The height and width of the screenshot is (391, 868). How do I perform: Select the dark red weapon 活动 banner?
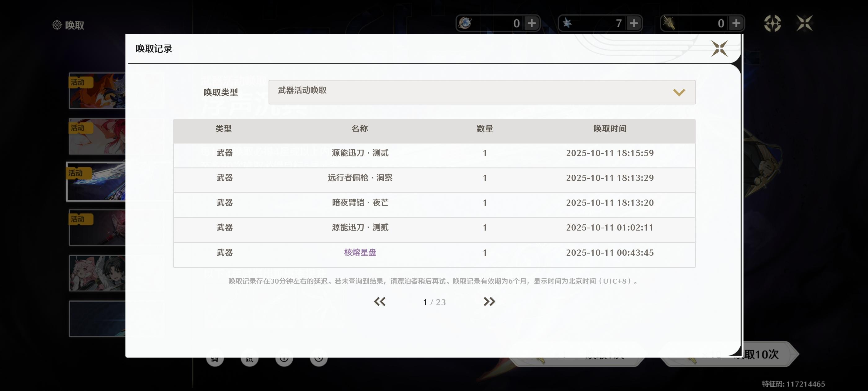(97, 227)
